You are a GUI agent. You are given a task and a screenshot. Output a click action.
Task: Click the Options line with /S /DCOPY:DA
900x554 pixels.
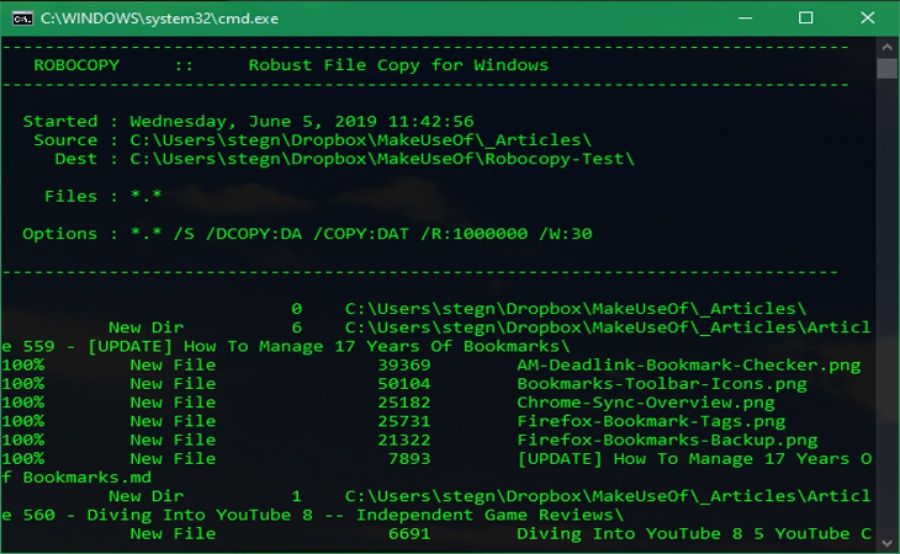pos(307,234)
